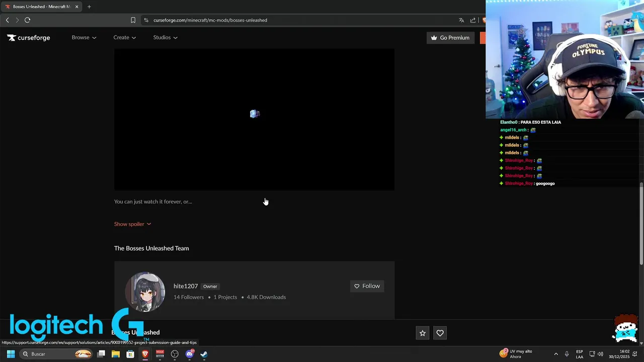Click the page vertical scrollbar
The width and height of the screenshot is (644, 362).
click(x=641, y=223)
